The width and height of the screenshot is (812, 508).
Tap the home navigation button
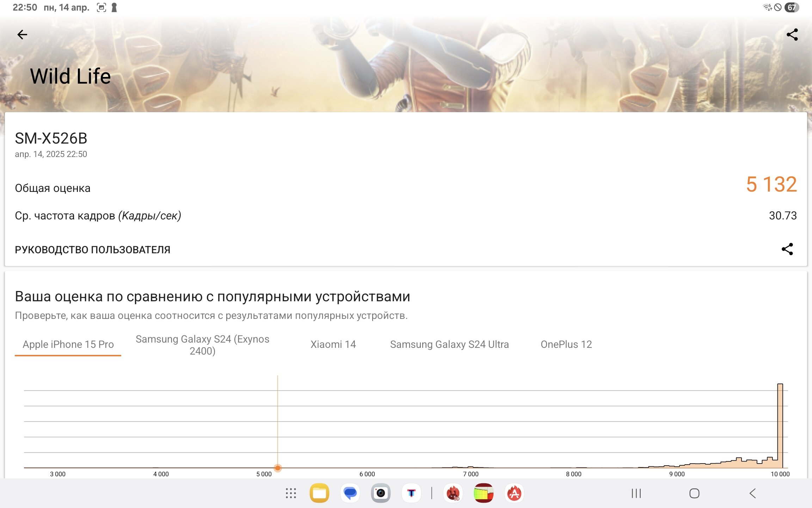[x=694, y=493]
